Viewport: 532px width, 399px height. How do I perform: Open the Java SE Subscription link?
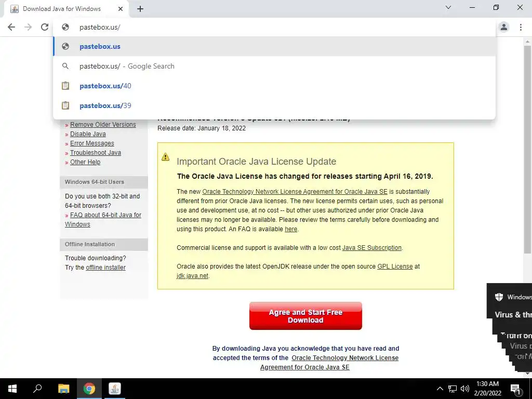coord(371,248)
